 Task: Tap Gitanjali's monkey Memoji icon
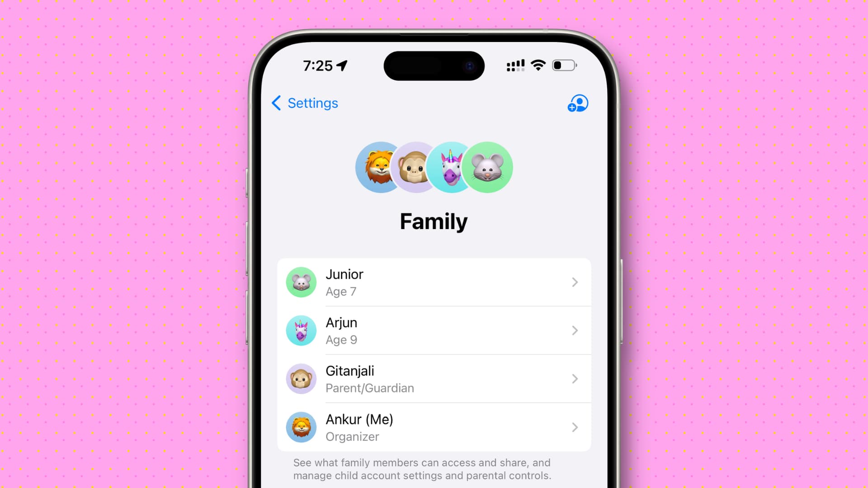(302, 379)
